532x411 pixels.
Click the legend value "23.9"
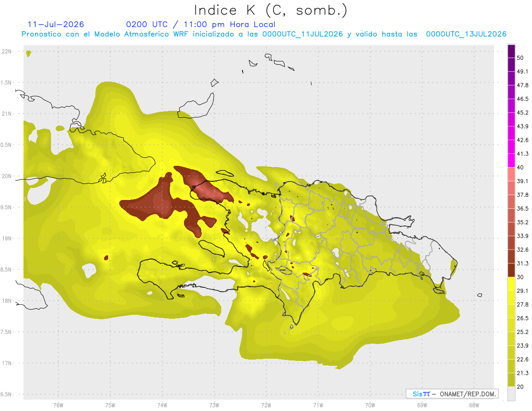[x=523, y=346]
